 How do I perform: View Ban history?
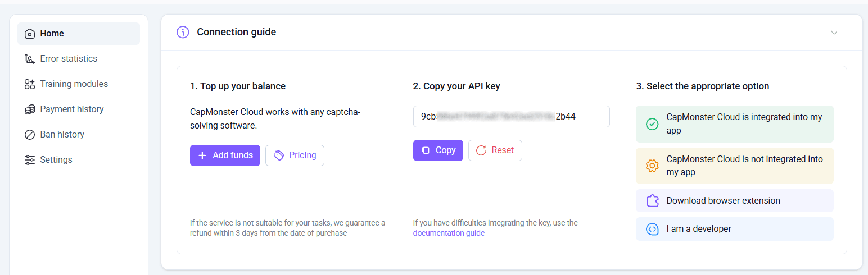[79, 135]
